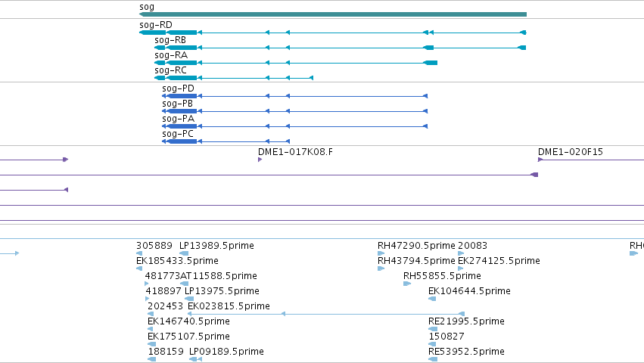Click the LP13989.5prime EST arrow glyph
Image resolution: width=644 pixels, height=363 pixels.
pos(184,253)
